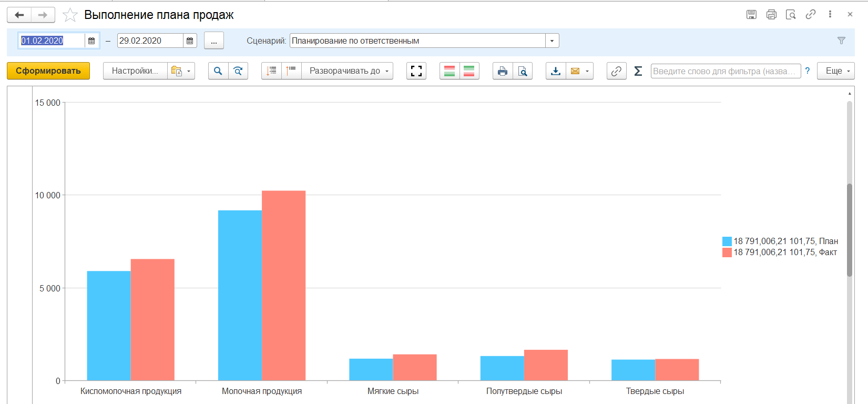868x404 pixels.
Task: Click the Сформировать button
Action: [x=48, y=71]
